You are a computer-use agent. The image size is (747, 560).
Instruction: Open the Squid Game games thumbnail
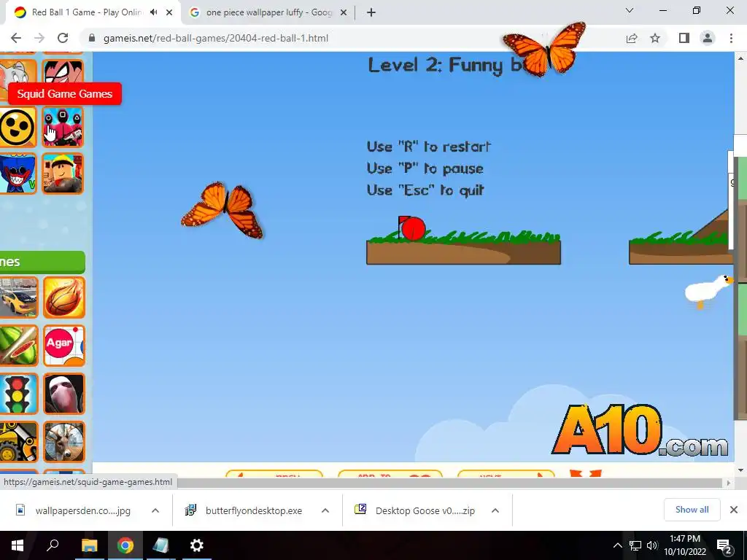[63, 127]
